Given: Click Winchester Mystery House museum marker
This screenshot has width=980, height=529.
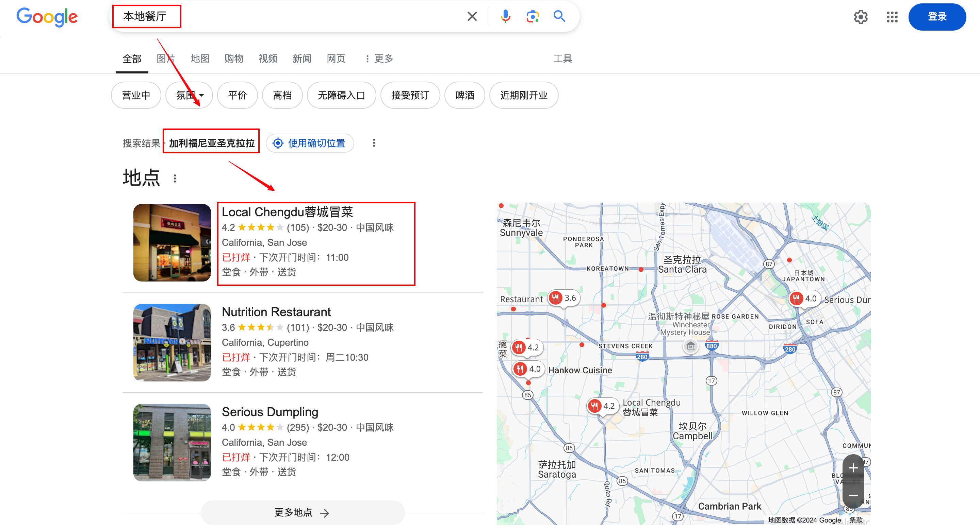Looking at the screenshot, I should coord(691,346).
